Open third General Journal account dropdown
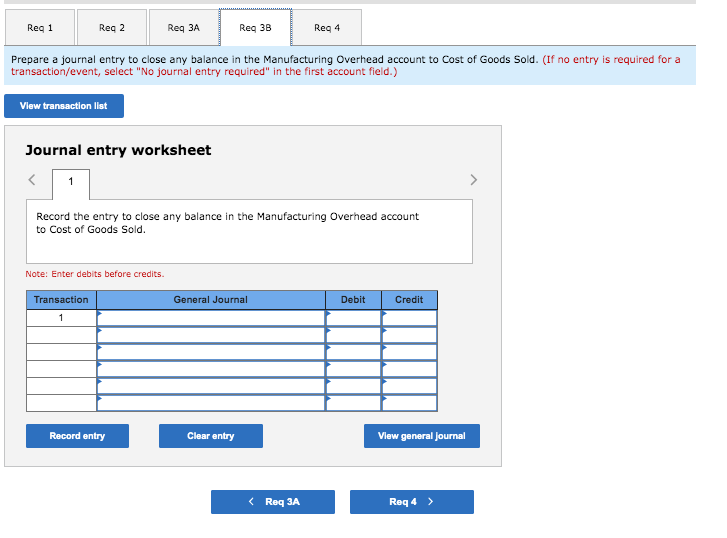727x538 pixels. 211,352
